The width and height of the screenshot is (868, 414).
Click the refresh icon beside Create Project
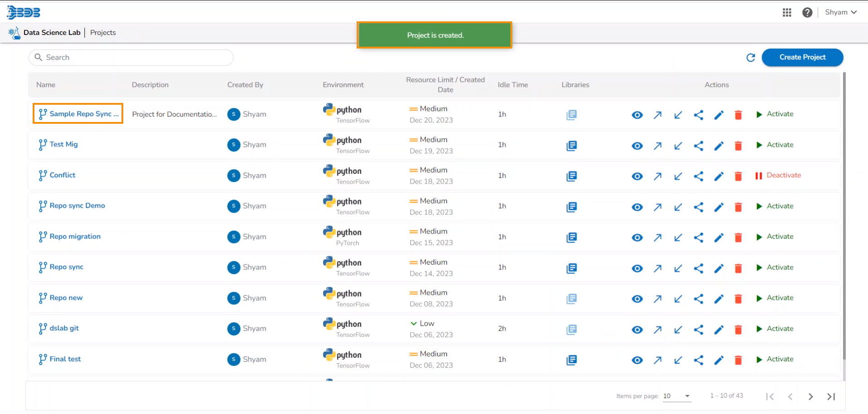(x=751, y=58)
